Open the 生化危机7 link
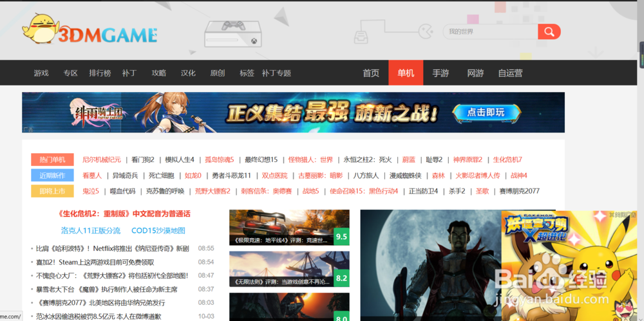Screen dimensions: 644x321 507,160
